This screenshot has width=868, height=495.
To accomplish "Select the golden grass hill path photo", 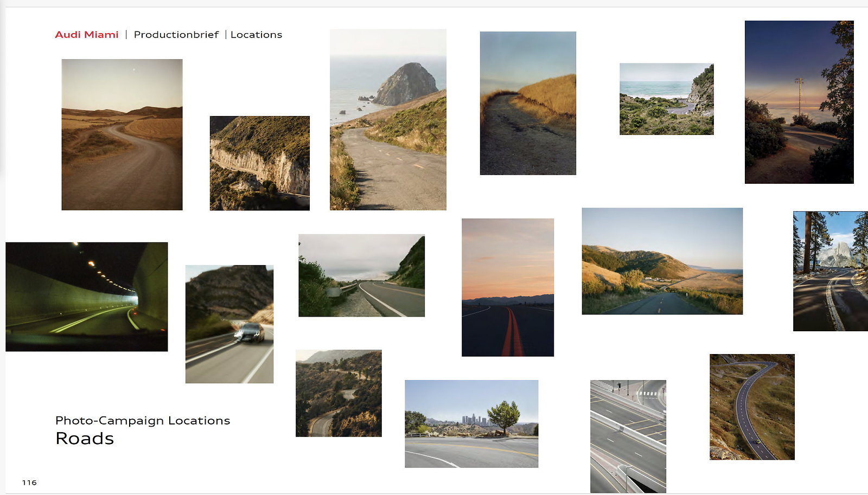I will pos(528,103).
